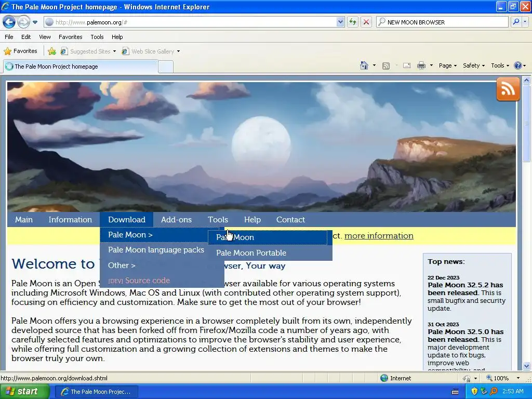Open the Edit menu
Image resolution: width=532 pixels, height=399 pixels.
[x=26, y=37]
